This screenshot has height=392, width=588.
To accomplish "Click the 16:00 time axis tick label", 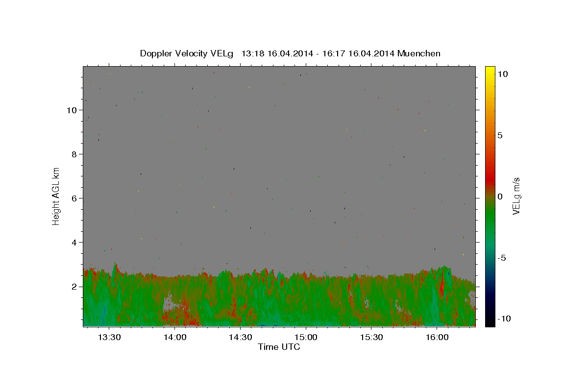I will 437,337.
